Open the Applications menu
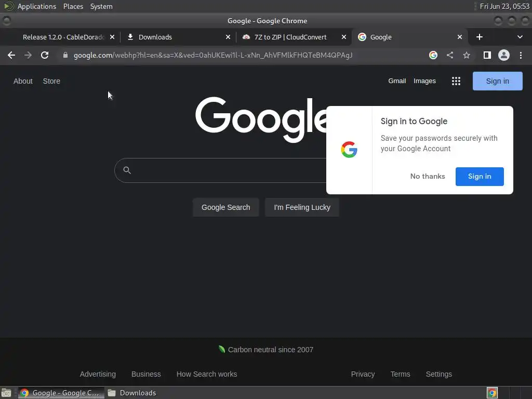Screen dimensions: 532x399 tap(37, 6)
